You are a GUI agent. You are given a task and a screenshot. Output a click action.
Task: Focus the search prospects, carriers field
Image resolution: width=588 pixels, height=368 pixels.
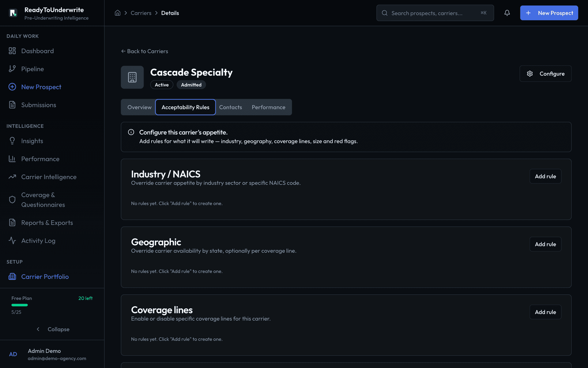435,13
